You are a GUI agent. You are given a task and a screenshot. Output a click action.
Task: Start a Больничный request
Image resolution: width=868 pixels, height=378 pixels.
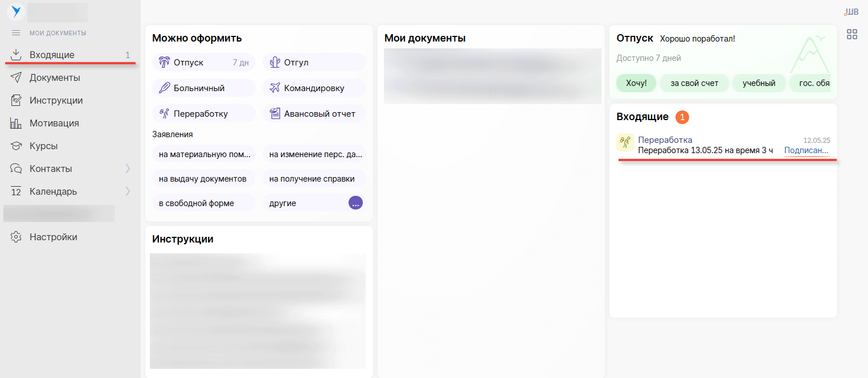pyautogui.click(x=199, y=88)
